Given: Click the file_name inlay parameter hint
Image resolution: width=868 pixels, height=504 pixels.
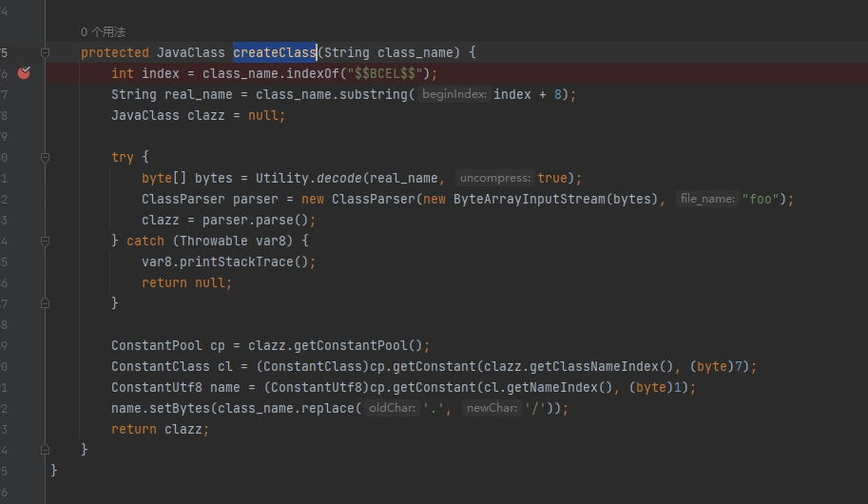Looking at the screenshot, I should point(707,199).
